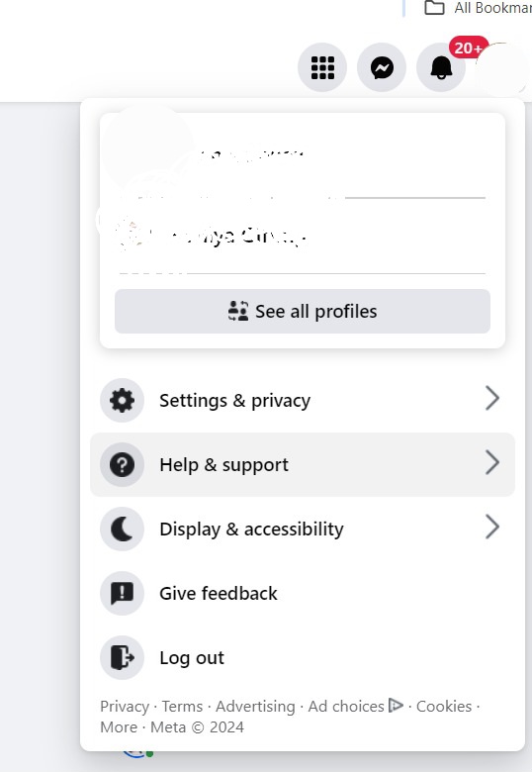
Task: Click the Help & support question-mark icon
Action: pyautogui.click(x=122, y=465)
